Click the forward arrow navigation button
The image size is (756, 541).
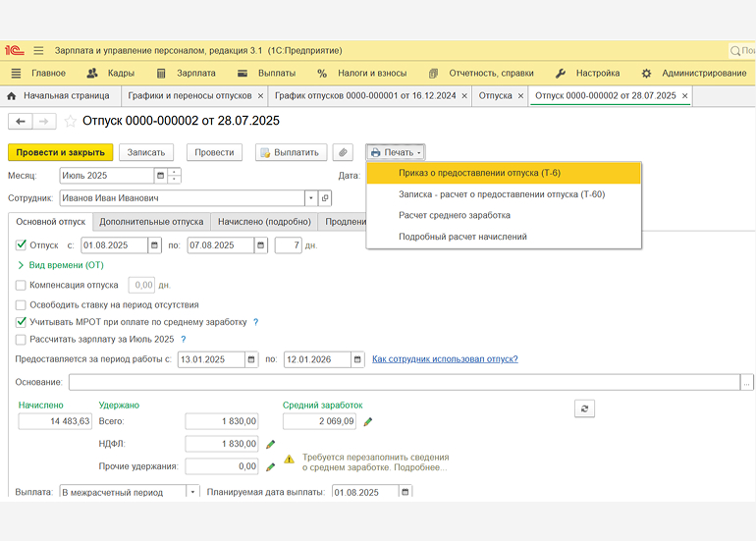[x=44, y=121]
